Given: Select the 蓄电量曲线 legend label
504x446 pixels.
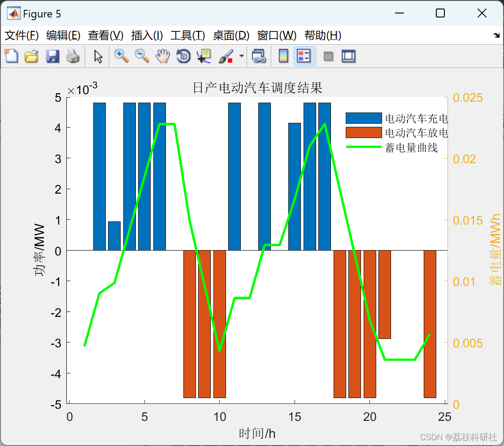Looking at the screenshot, I should click(412, 147).
